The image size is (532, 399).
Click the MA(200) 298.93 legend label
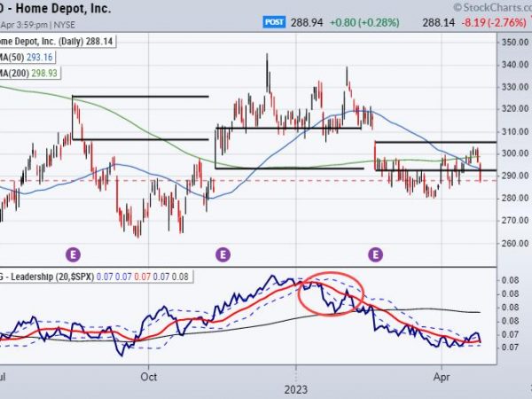(30, 73)
